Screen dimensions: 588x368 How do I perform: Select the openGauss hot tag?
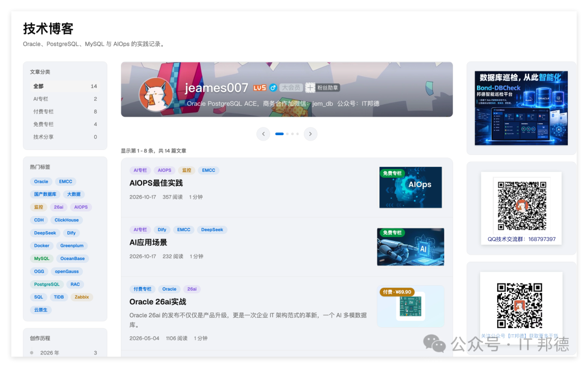67,271
